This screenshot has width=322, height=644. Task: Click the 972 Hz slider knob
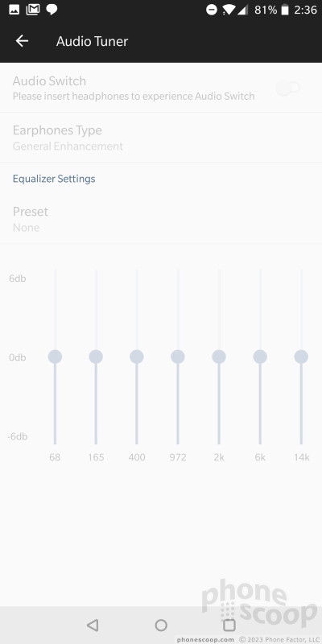coord(178,357)
